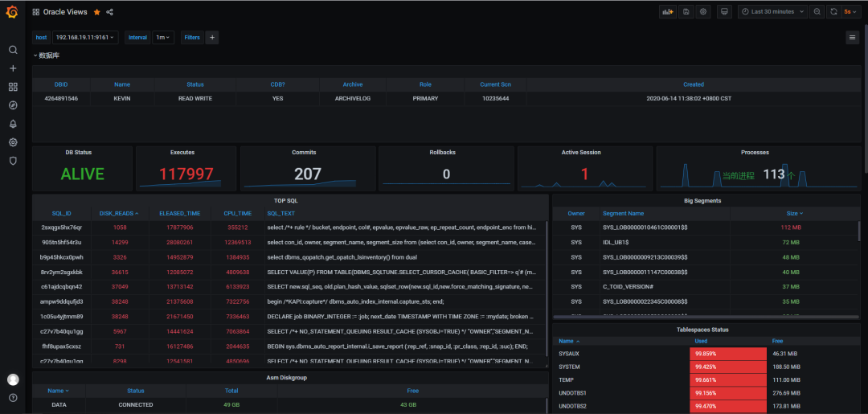
Task: Open the Alerting bell icon
Action: (13, 124)
